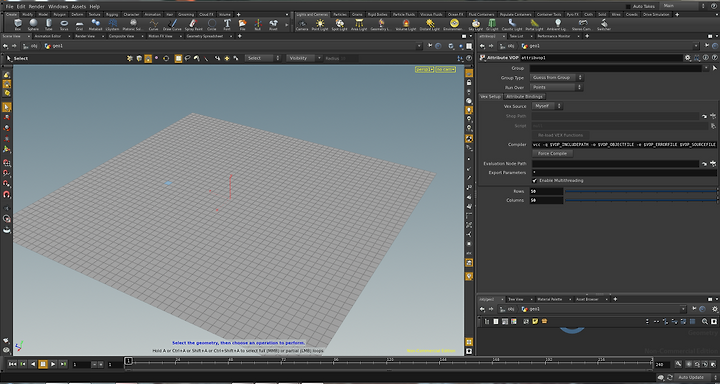Screen dimensions: 720x384
Task: Add a Distant Light
Action: pos(430,24)
